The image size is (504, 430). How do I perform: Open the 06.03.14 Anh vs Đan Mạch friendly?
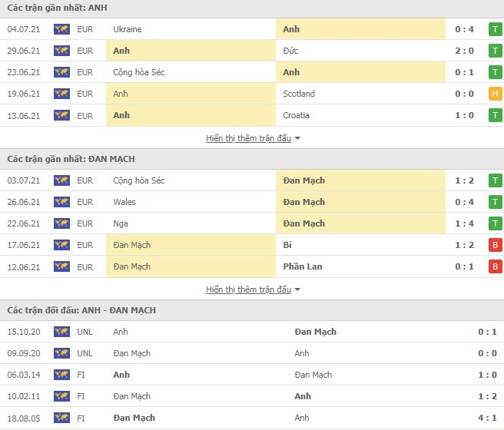pyautogui.click(x=252, y=375)
